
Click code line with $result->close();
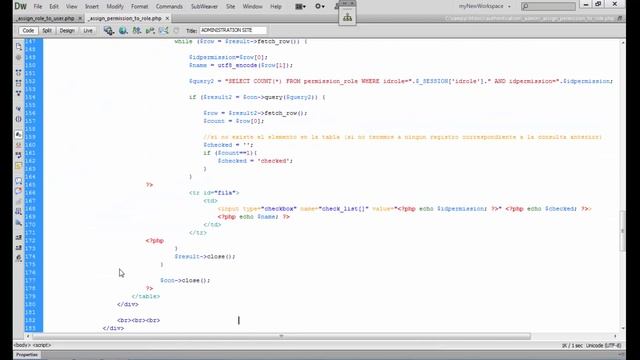point(205,257)
